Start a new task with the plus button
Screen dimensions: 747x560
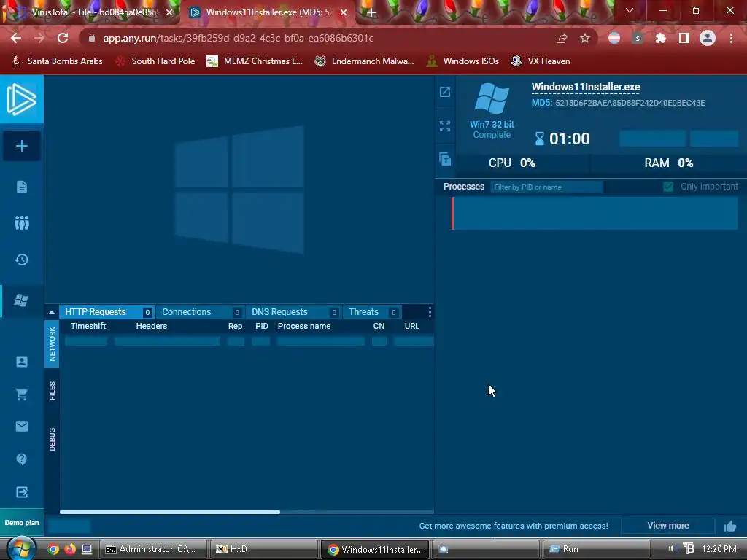click(x=21, y=146)
